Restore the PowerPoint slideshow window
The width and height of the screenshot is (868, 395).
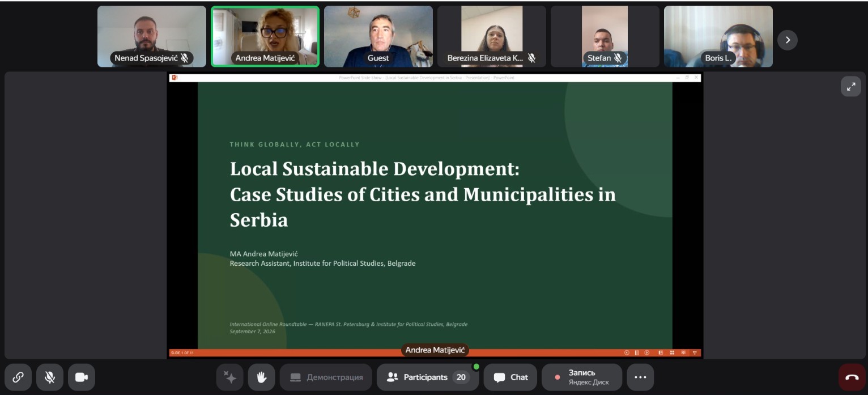tap(687, 77)
